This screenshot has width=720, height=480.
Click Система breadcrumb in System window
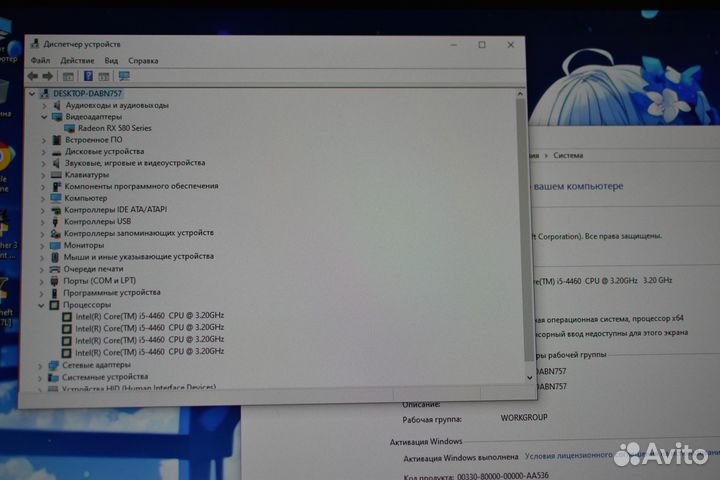568,155
